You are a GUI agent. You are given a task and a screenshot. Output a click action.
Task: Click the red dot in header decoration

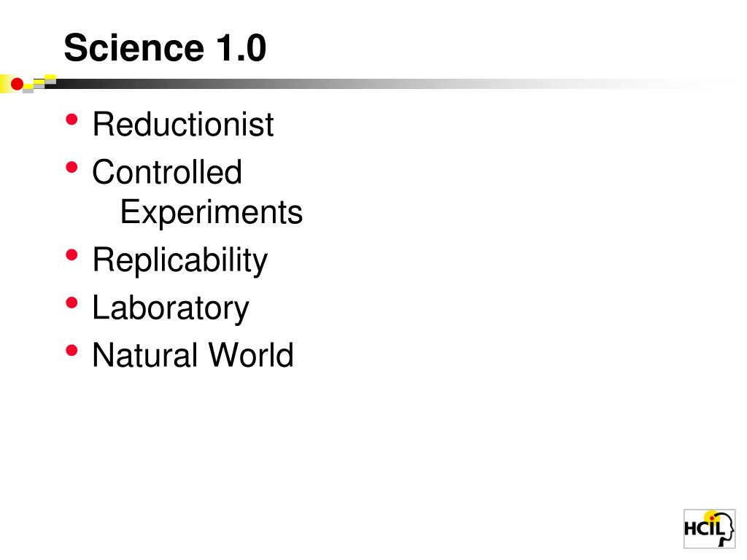click(18, 85)
